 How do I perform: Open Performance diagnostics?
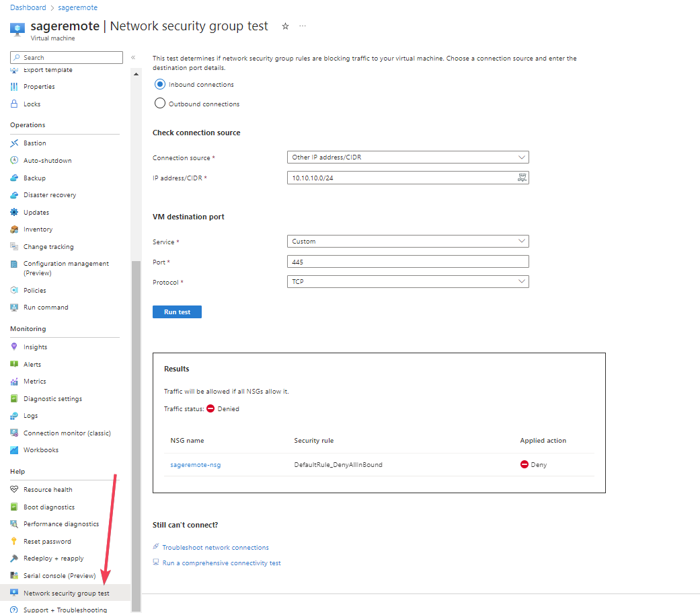(x=61, y=524)
